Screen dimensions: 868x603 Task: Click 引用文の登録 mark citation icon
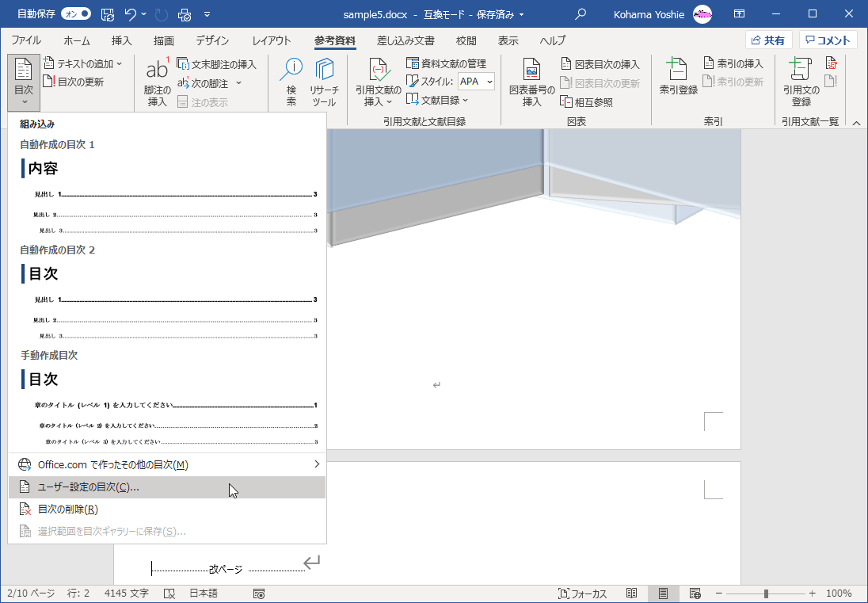[801, 82]
